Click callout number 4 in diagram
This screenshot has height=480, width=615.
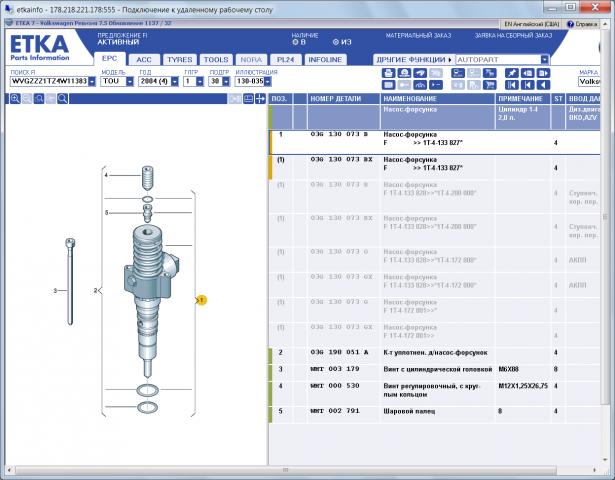click(106, 175)
